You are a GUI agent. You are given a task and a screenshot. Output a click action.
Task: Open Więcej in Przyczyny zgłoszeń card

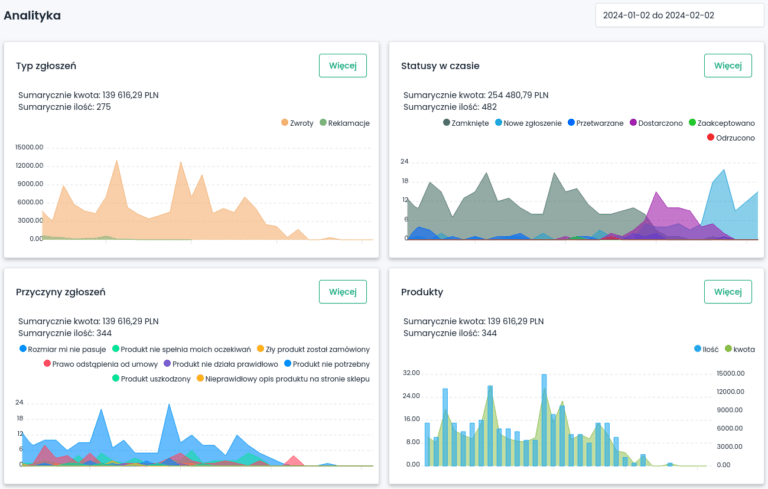click(343, 291)
